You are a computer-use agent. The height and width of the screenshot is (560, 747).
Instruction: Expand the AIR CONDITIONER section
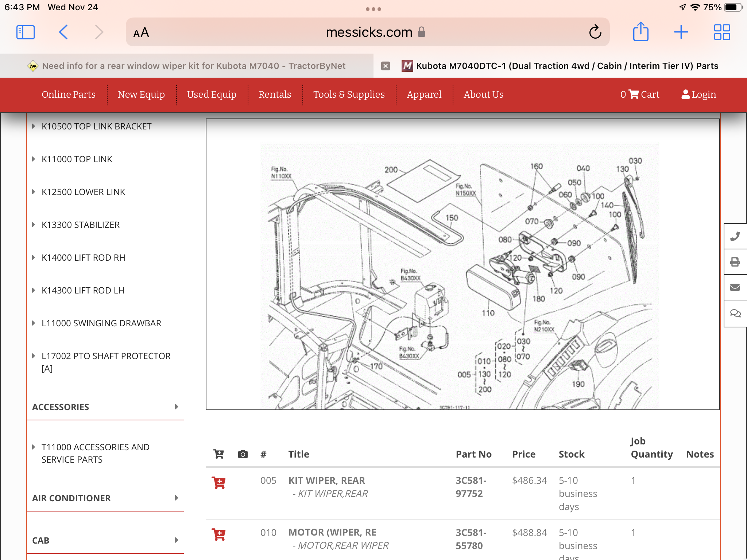(x=105, y=498)
